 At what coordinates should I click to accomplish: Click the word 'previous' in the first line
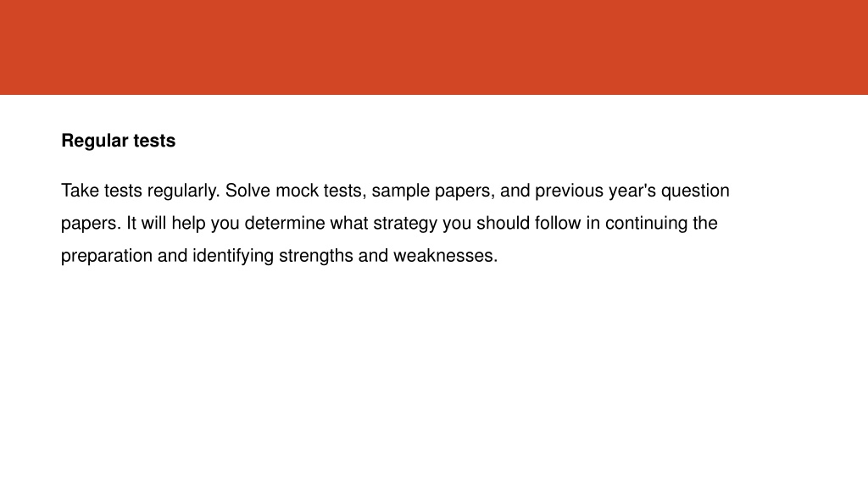click(x=569, y=191)
